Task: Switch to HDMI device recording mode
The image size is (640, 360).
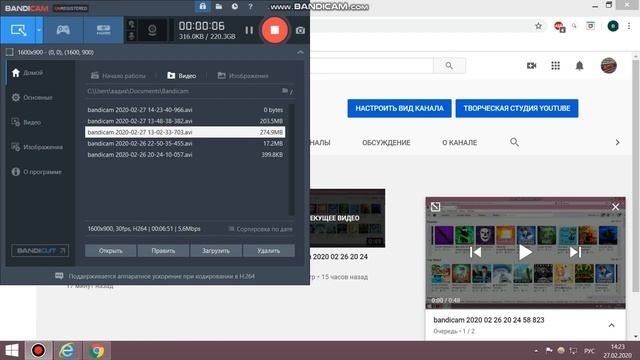Action: click(103, 30)
